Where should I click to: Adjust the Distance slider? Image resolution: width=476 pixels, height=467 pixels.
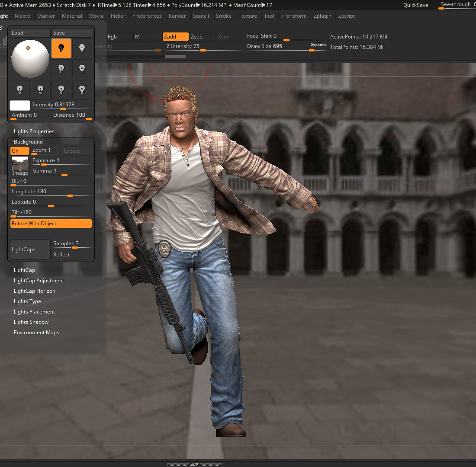tap(72, 116)
